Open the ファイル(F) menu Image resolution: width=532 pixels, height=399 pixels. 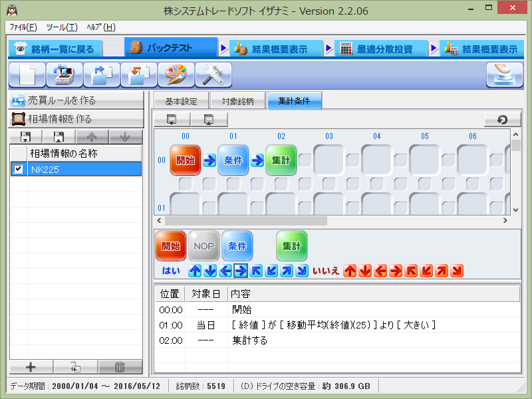[x=23, y=27]
